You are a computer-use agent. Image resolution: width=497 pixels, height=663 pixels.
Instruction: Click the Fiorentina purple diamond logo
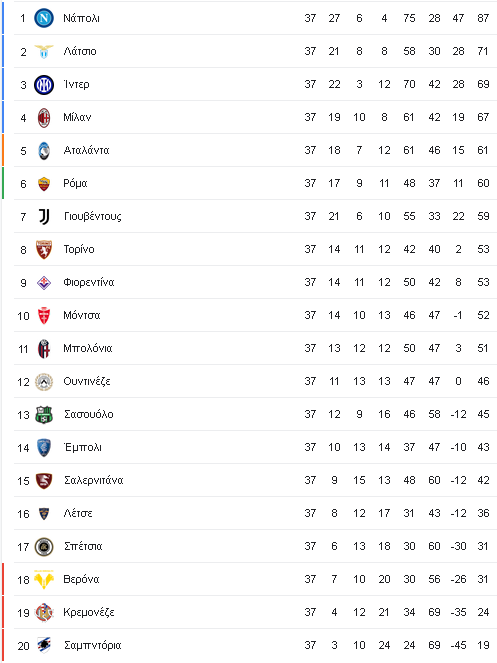pos(44,282)
